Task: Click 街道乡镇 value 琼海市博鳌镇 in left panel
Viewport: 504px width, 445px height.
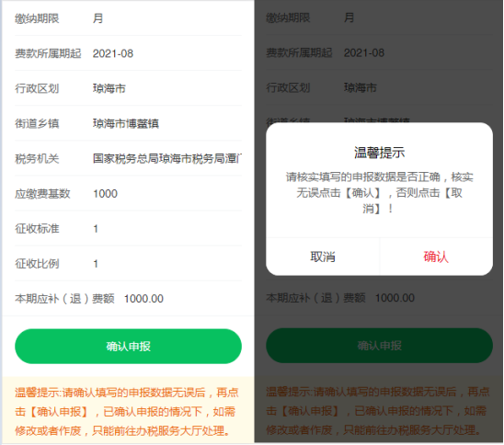Action: coord(126,123)
